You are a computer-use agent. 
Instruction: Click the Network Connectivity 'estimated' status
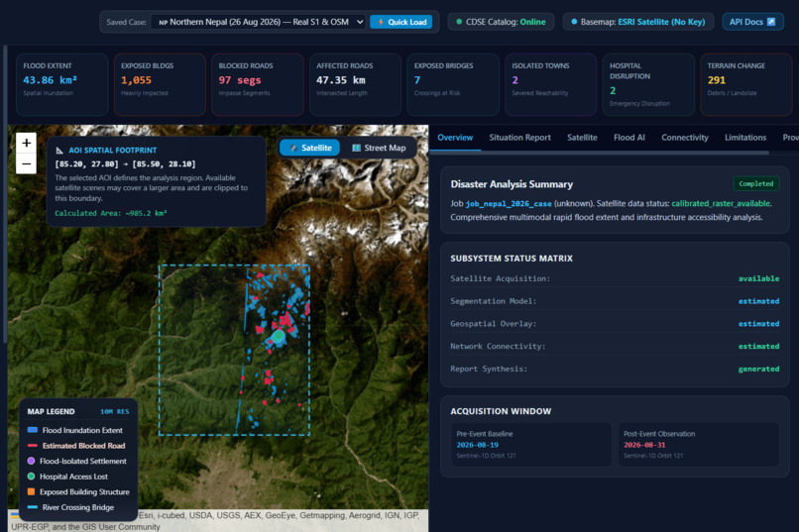[x=758, y=346]
